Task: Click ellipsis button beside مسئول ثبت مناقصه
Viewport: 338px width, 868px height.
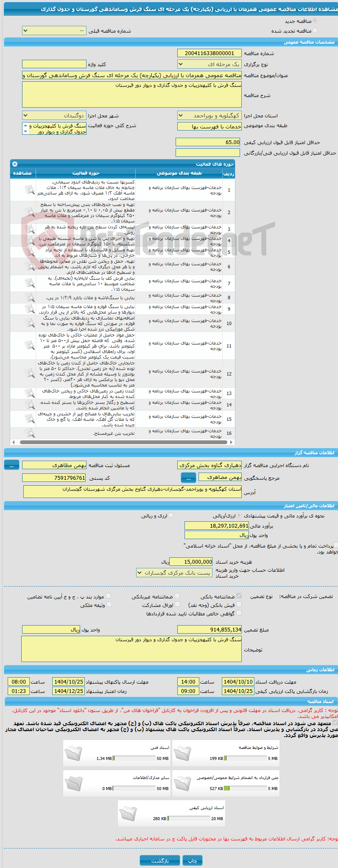Action: click(x=11, y=465)
